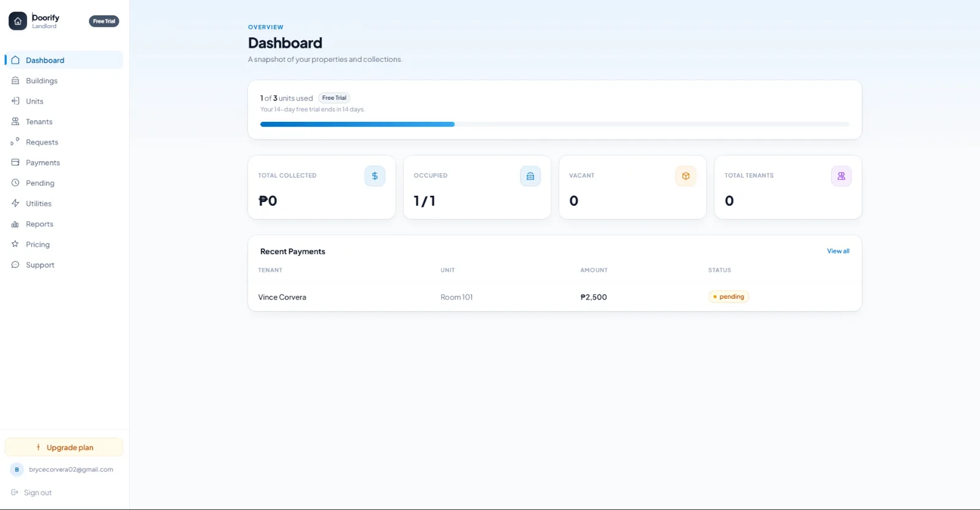Click the '1 of 3 units used' text
The image size is (980, 510).
pyautogui.click(x=287, y=98)
